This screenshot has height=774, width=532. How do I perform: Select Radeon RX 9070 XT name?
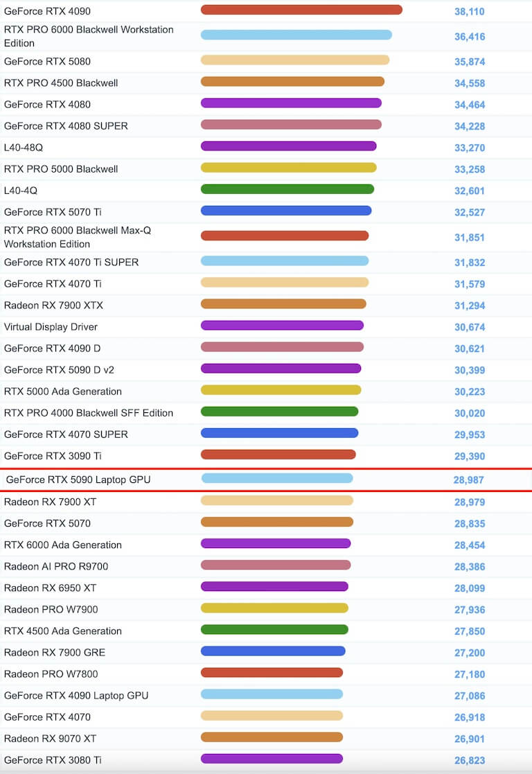[50, 739]
